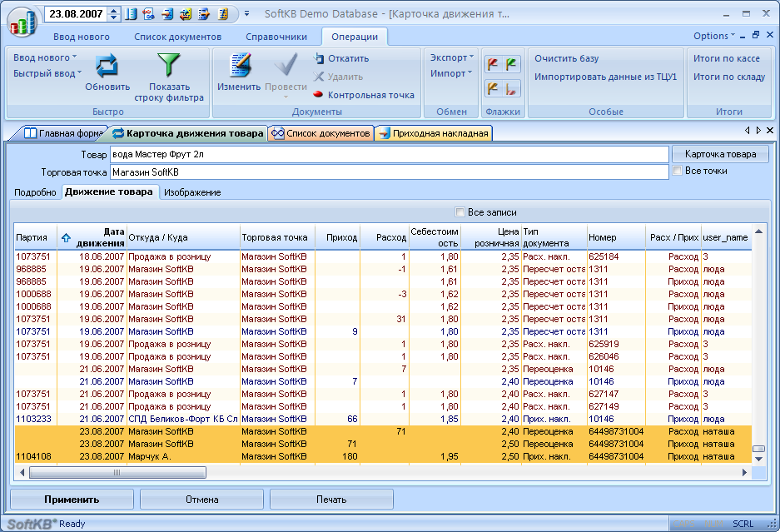Increase the date with spinner up arrow
The height and width of the screenshot is (532, 780).
pyautogui.click(x=114, y=11)
